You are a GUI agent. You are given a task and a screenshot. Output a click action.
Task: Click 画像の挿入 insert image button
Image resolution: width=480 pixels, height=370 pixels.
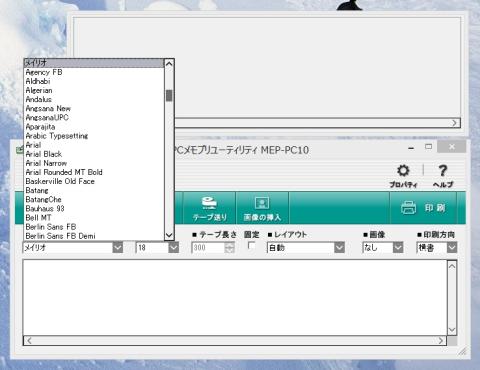tap(262, 208)
